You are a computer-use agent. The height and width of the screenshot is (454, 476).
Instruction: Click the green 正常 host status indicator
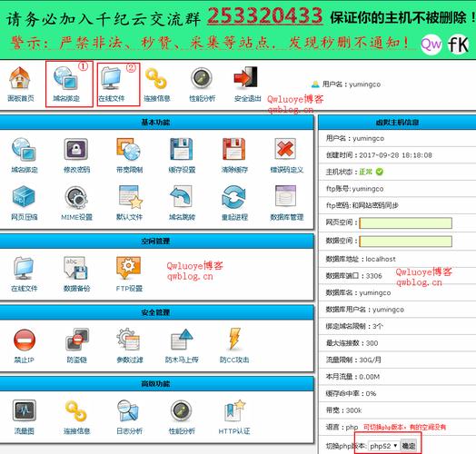(x=371, y=172)
